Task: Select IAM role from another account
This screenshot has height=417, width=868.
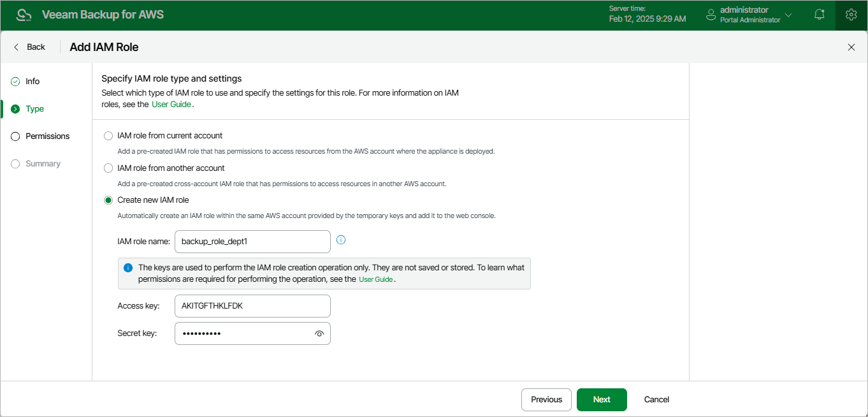Action: pyautogui.click(x=108, y=168)
